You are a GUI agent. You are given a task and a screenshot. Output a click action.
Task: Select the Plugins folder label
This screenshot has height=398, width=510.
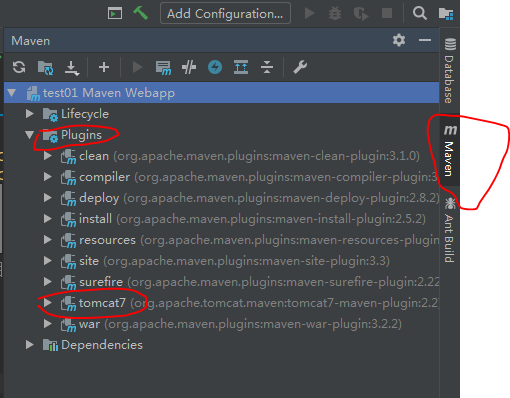[x=81, y=135]
